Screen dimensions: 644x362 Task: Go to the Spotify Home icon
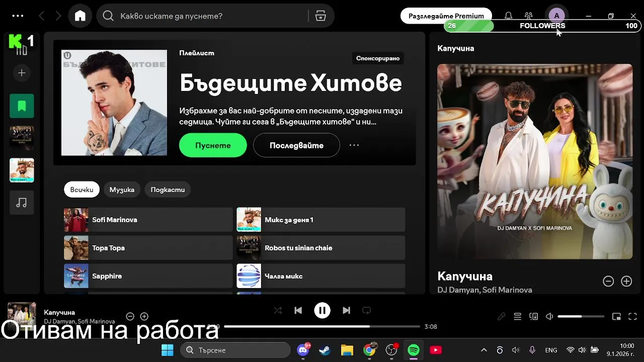(x=80, y=16)
